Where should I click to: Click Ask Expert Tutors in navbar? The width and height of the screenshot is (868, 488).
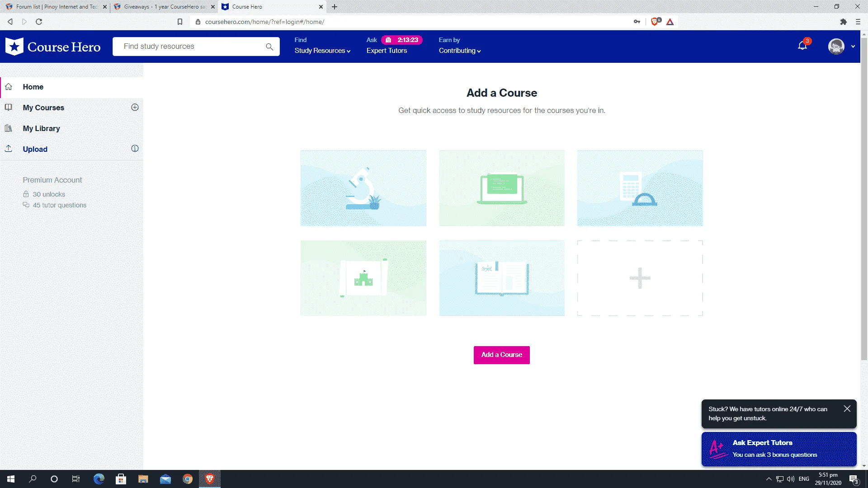pos(387,51)
